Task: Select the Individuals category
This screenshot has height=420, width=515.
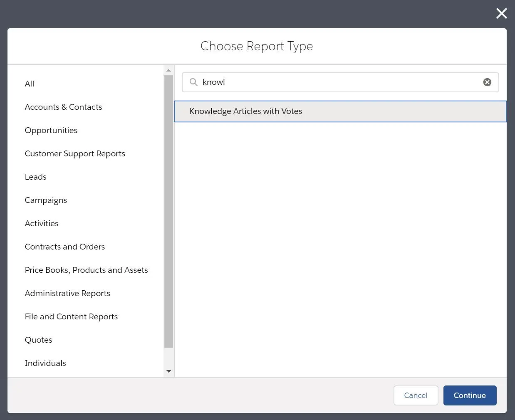Action: click(45, 363)
